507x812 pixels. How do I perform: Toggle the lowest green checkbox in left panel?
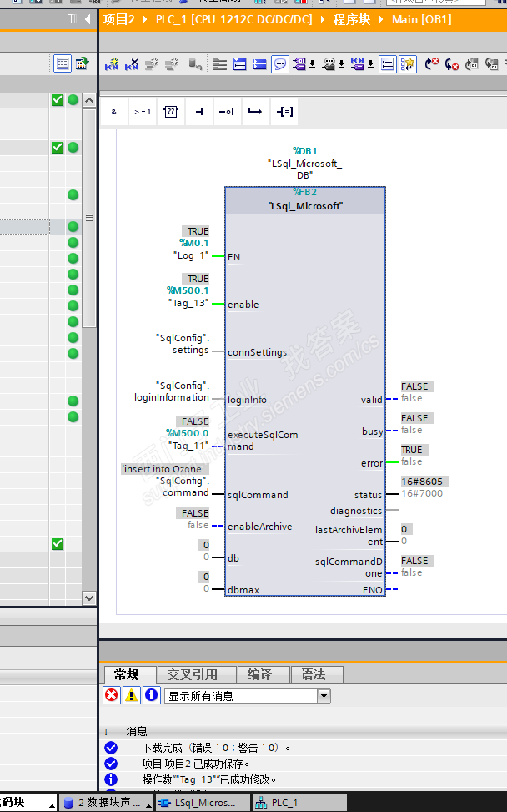(x=58, y=544)
